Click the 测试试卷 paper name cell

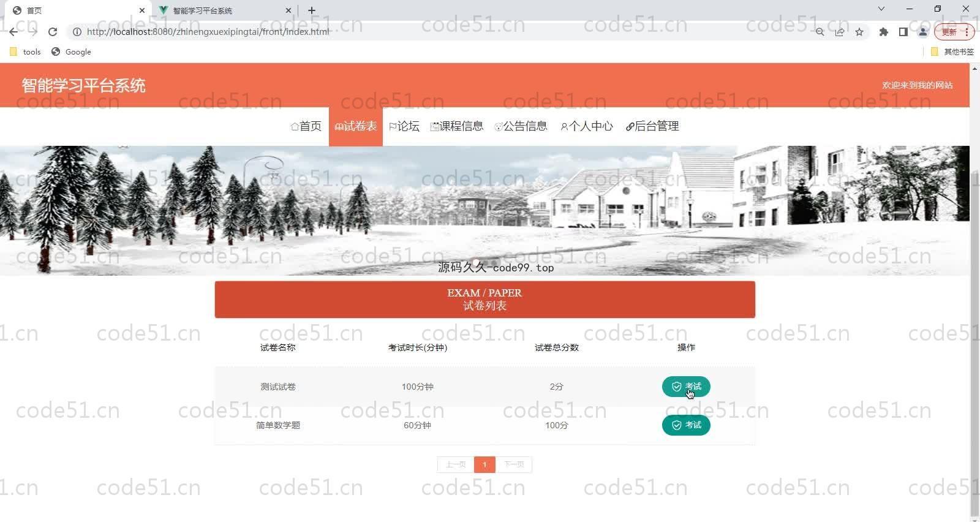point(278,387)
